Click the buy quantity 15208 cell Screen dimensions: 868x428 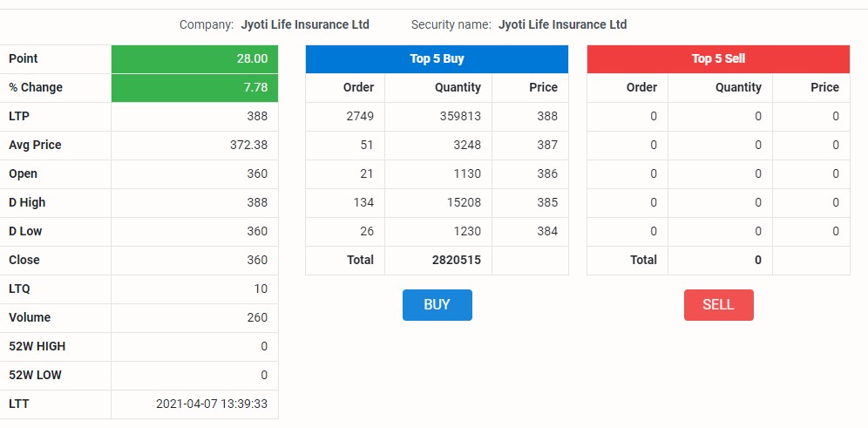click(x=438, y=202)
